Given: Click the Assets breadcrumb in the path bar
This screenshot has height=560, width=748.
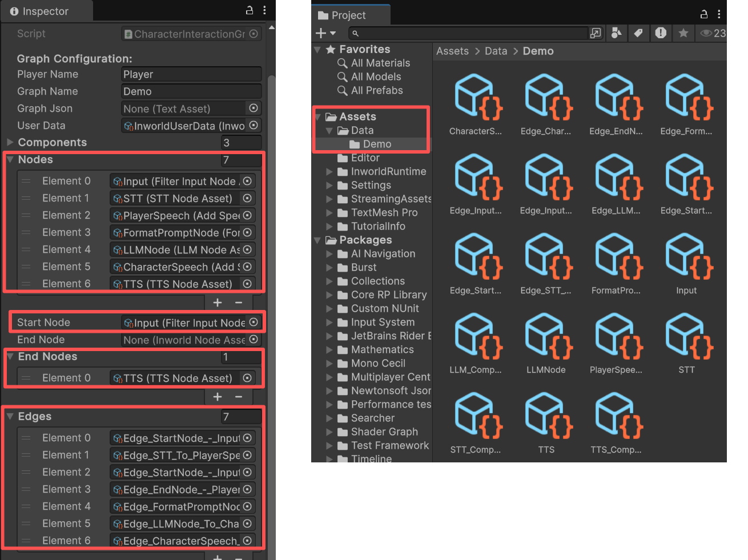Looking at the screenshot, I should 452,51.
